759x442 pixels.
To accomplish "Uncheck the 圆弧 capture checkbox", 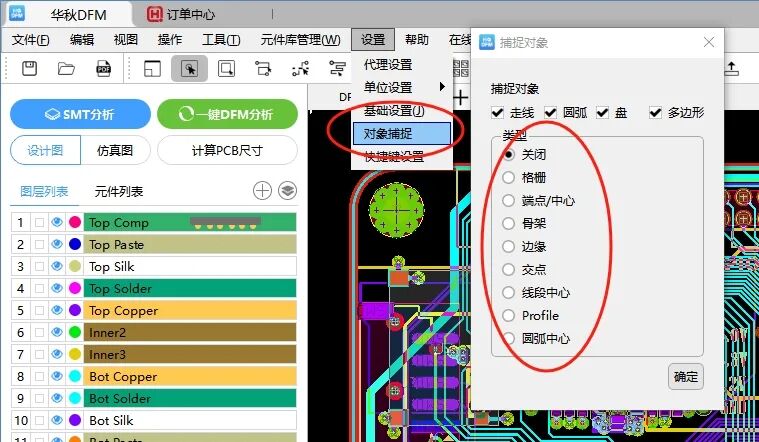I will click(x=550, y=113).
